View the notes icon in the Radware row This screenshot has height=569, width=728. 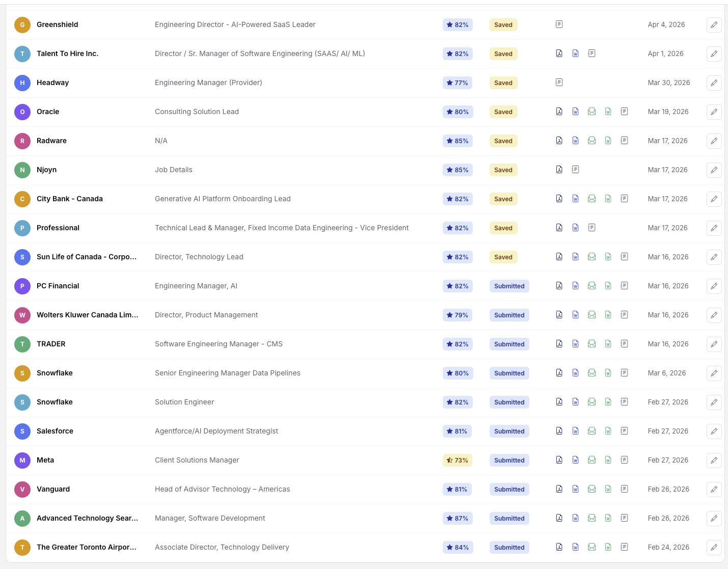pyautogui.click(x=624, y=141)
